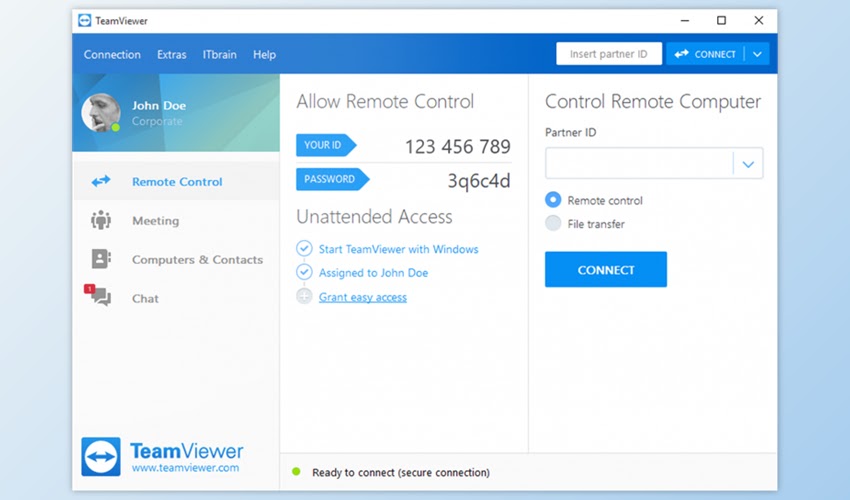Click the Assigned to John Doe link
Viewport: 850px width, 500px height.
[x=374, y=273]
